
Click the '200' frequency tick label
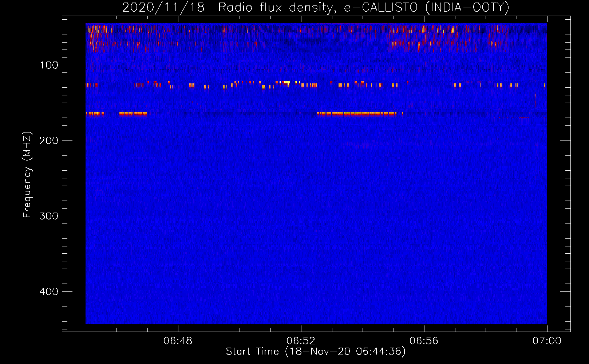(x=48, y=141)
